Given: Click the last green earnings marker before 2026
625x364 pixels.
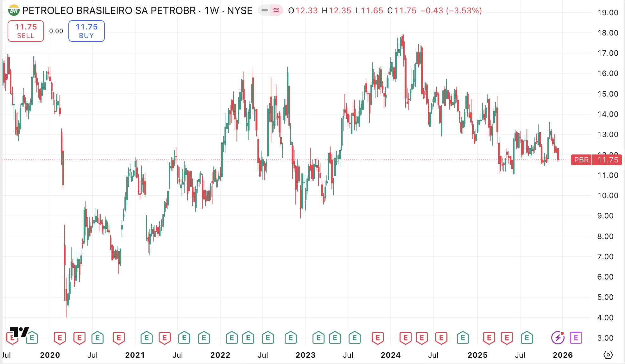Looking at the screenshot, I should point(527,338).
